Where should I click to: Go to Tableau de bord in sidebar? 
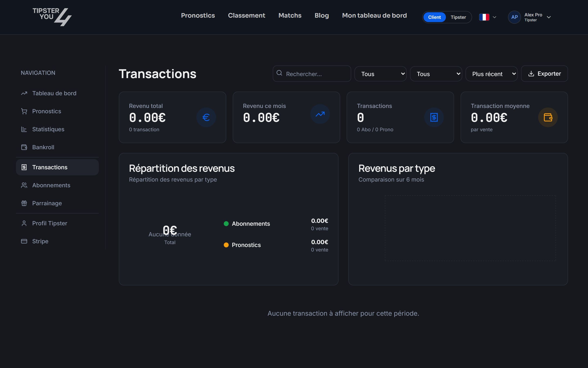click(x=57, y=93)
